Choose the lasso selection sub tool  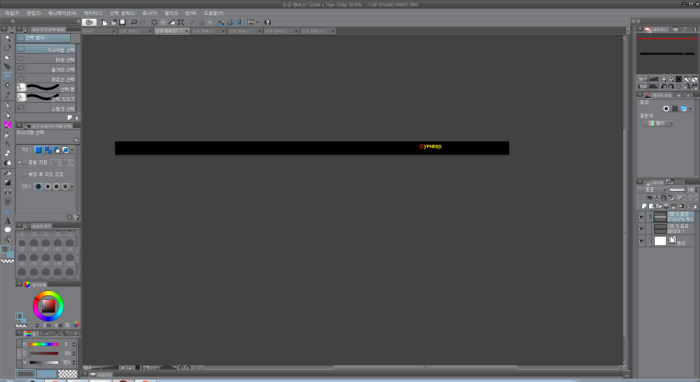pos(46,69)
